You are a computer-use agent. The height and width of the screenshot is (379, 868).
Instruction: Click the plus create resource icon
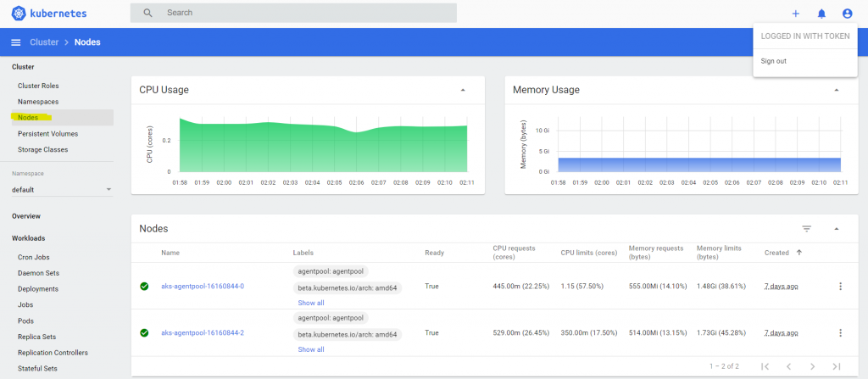tap(795, 14)
